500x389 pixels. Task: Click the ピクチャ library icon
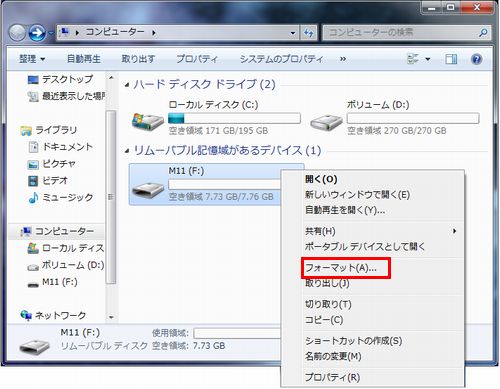coord(33,164)
